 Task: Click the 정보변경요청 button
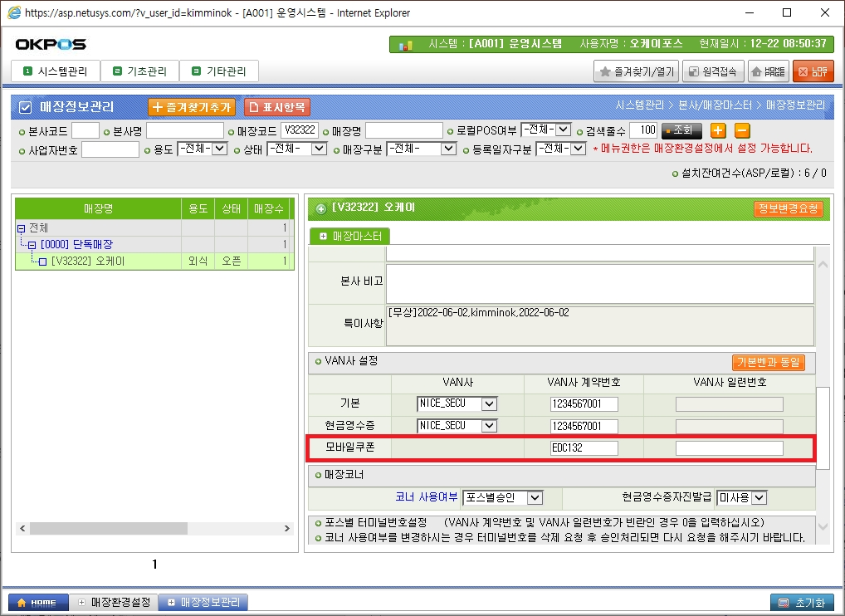(x=788, y=208)
